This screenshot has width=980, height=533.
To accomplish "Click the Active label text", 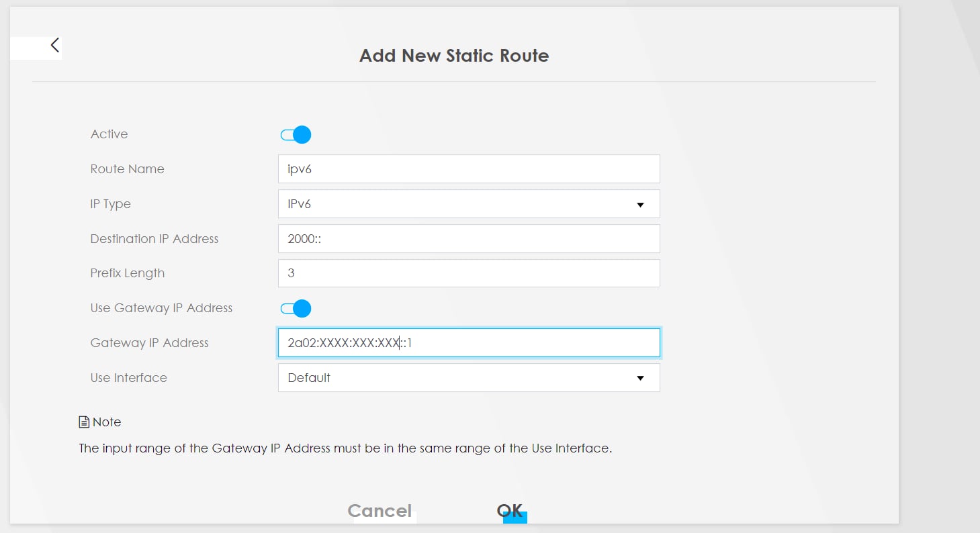I will pos(109,134).
